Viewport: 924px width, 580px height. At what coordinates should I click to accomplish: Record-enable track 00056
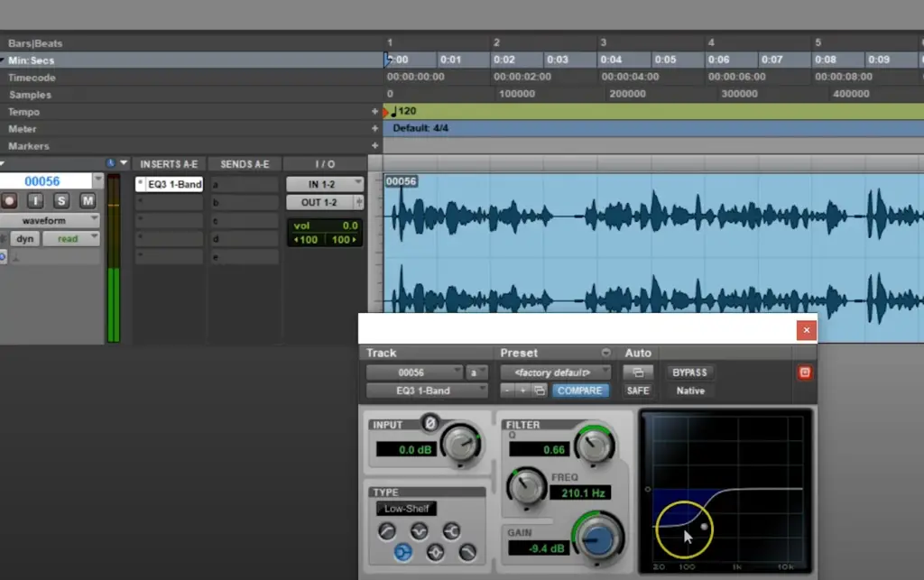tap(9, 201)
